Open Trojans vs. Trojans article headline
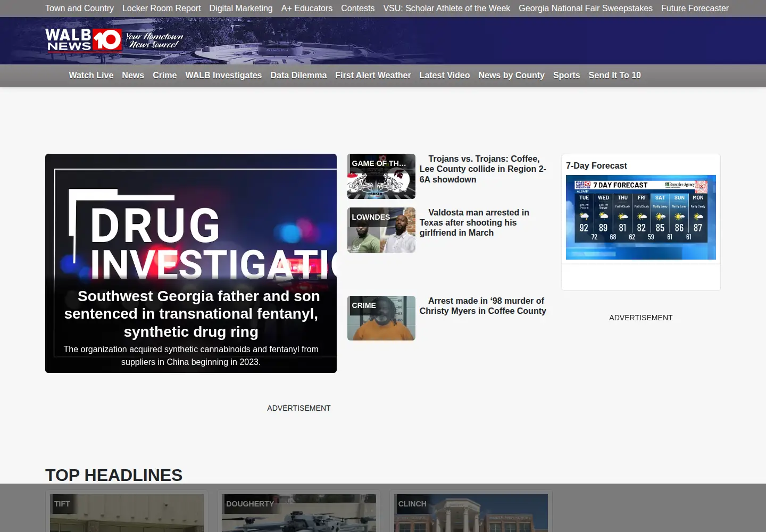This screenshot has width=766, height=532. click(x=483, y=169)
